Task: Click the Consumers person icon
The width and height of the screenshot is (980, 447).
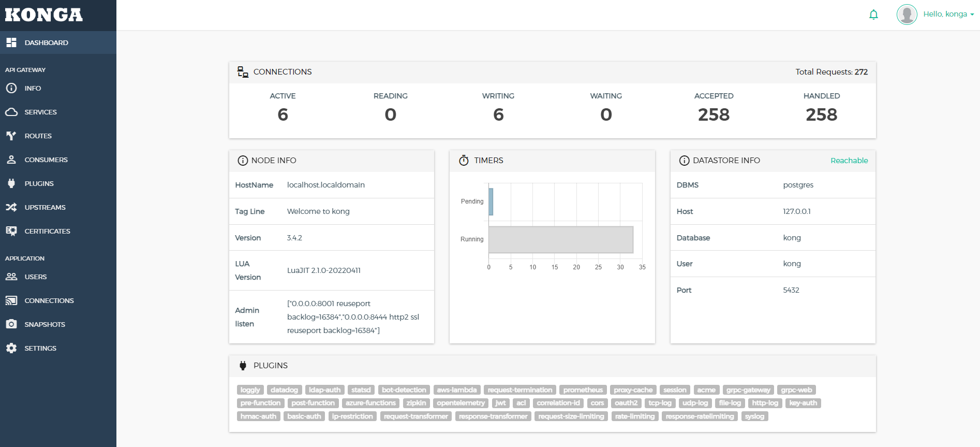Action: (x=11, y=160)
